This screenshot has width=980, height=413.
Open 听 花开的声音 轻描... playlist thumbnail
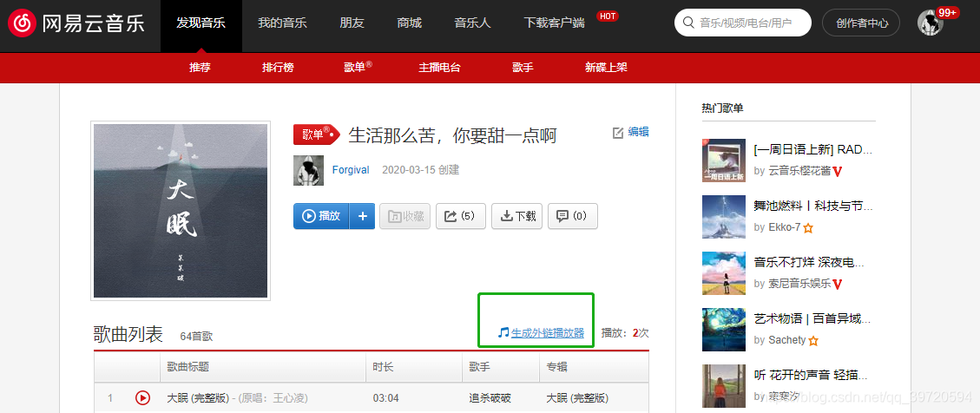tap(724, 385)
